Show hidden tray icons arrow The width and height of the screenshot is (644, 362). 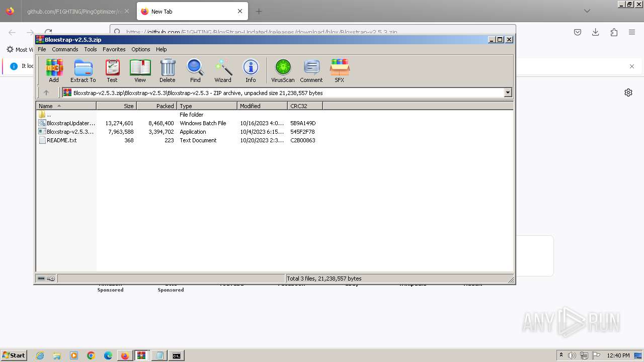(x=561, y=355)
